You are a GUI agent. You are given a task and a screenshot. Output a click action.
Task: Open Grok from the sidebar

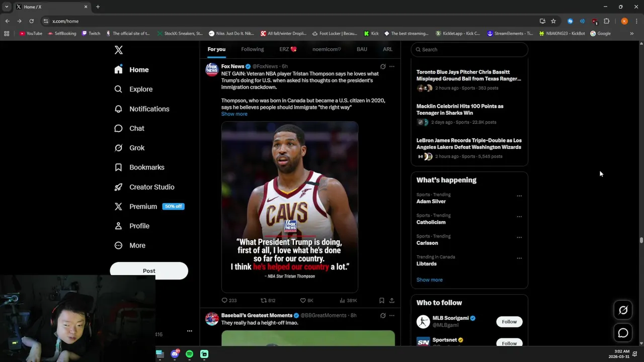(x=129, y=148)
